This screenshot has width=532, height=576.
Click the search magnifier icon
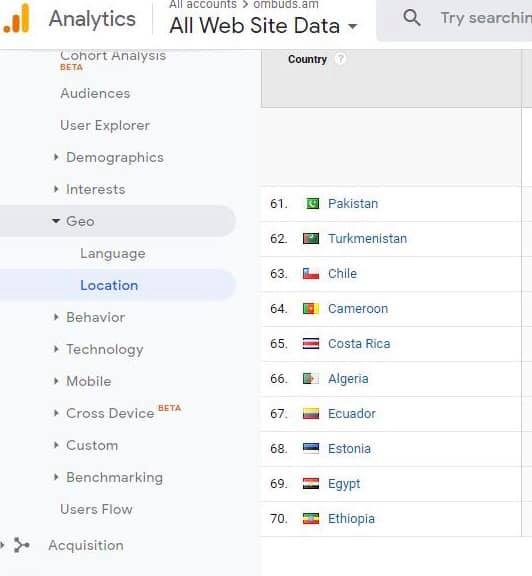click(x=411, y=18)
